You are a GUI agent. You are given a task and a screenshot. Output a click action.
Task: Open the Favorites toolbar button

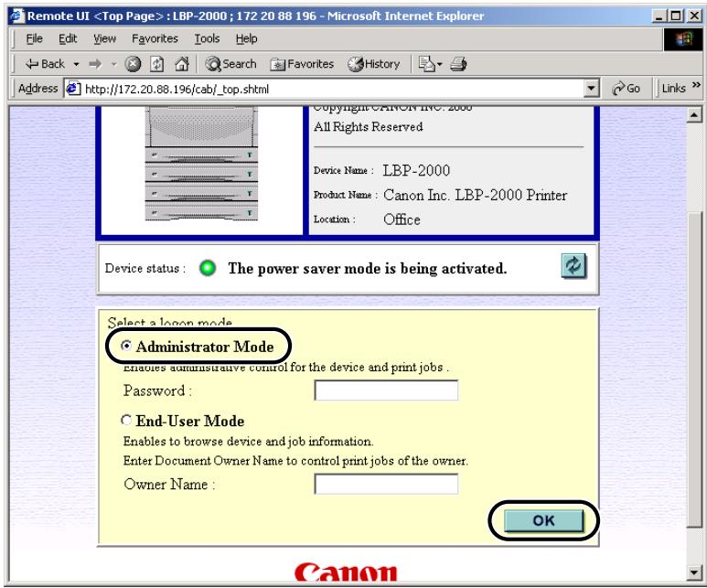(302, 64)
